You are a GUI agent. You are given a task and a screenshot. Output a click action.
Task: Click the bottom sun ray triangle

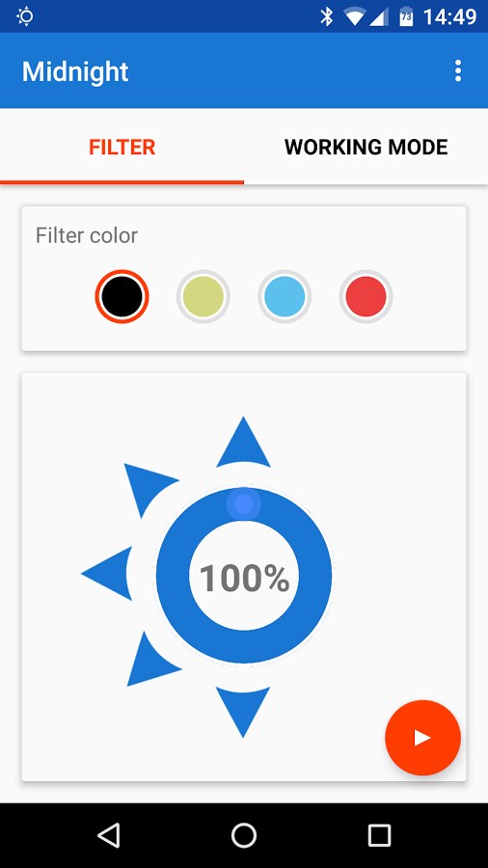(x=243, y=708)
